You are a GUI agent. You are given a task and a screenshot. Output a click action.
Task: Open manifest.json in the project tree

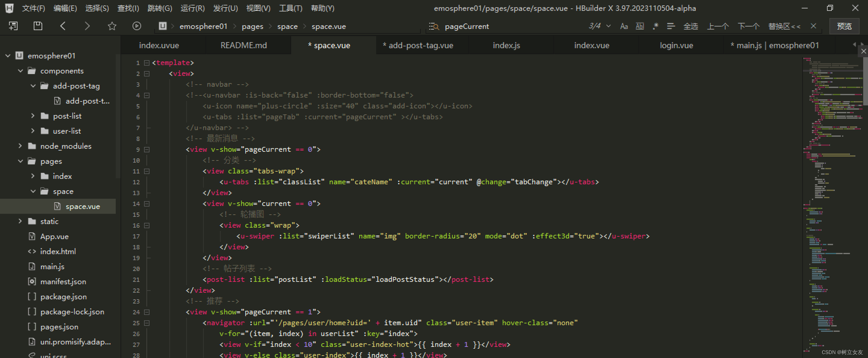click(63, 282)
